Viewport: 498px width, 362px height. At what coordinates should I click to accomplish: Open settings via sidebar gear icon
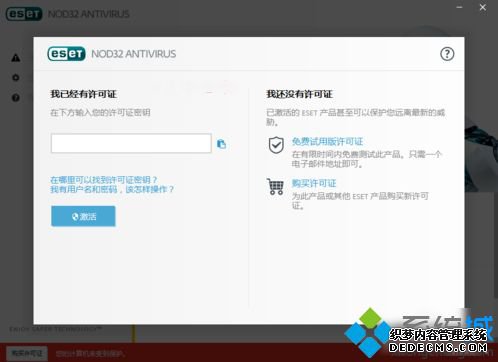tap(16, 77)
